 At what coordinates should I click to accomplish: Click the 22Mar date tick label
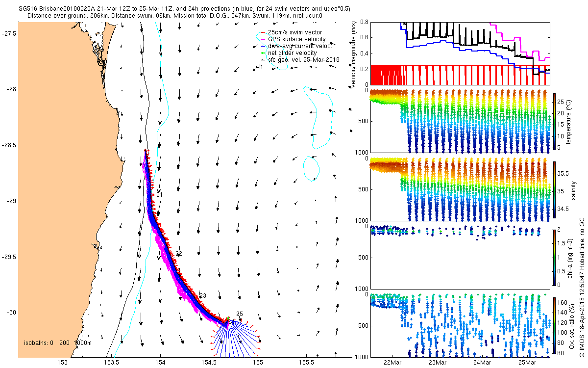click(392, 363)
